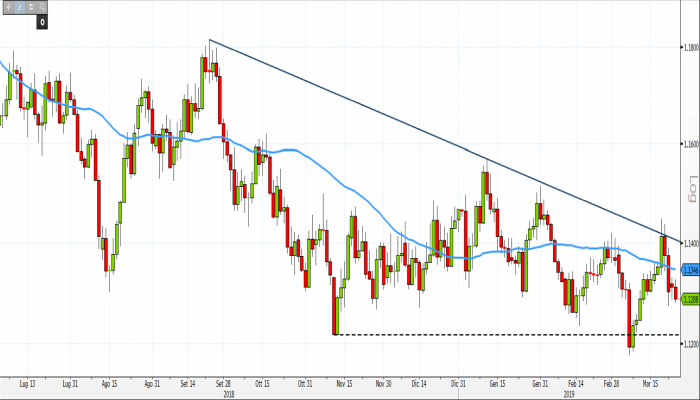Click the Gen 15 date label
Image resolution: width=700 pixels, height=400 pixels.
pyautogui.click(x=498, y=384)
